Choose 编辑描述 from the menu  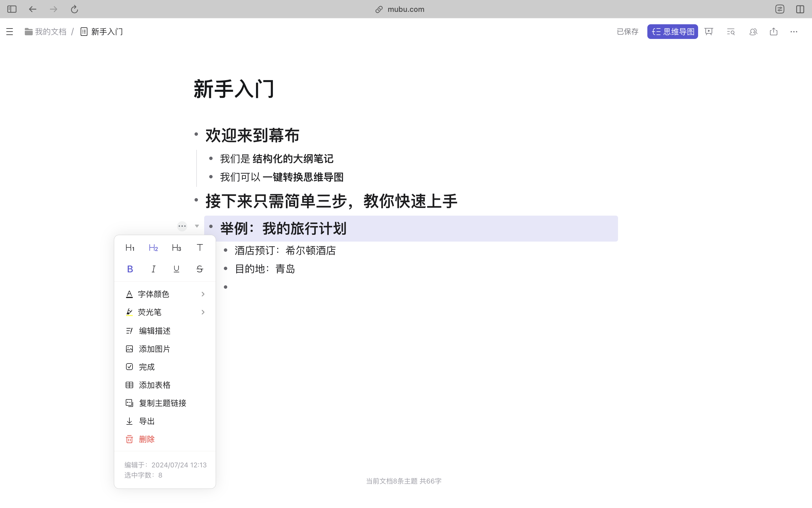(165, 330)
